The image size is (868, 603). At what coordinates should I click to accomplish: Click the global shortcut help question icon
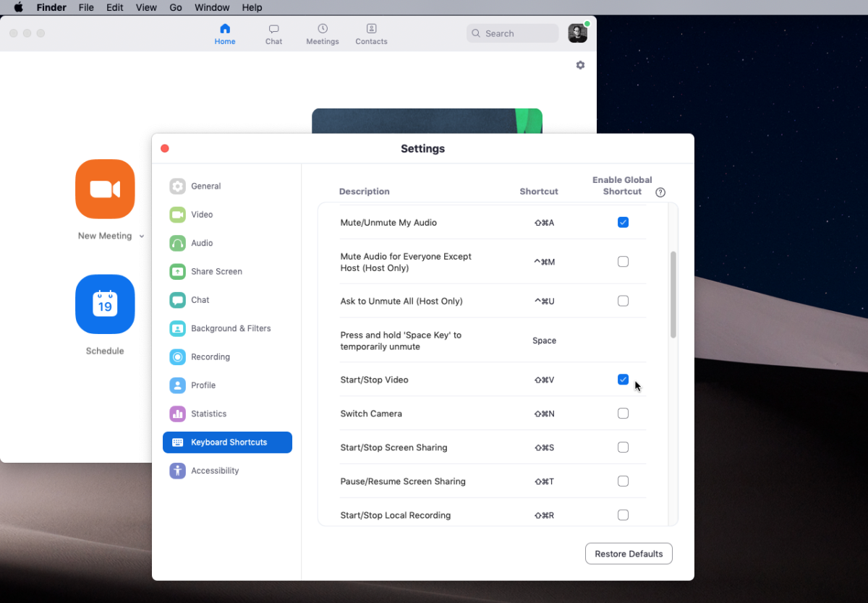[x=660, y=192]
